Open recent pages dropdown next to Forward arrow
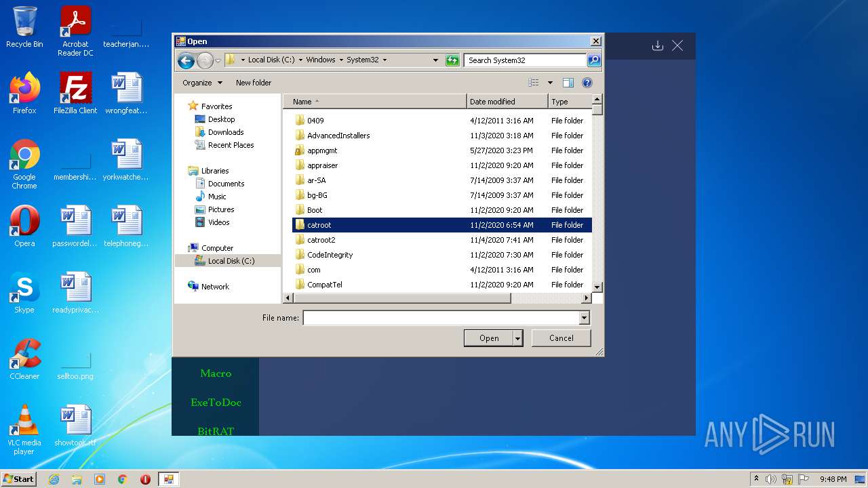868x488 pixels. (x=218, y=60)
